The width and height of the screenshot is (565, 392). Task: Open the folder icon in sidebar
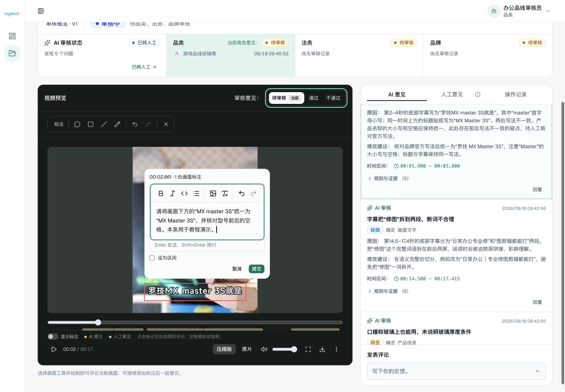tap(12, 53)
